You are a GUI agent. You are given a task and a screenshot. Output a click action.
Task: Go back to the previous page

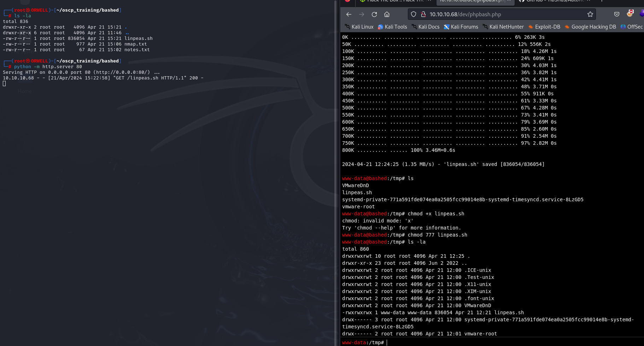pos(349,14)
